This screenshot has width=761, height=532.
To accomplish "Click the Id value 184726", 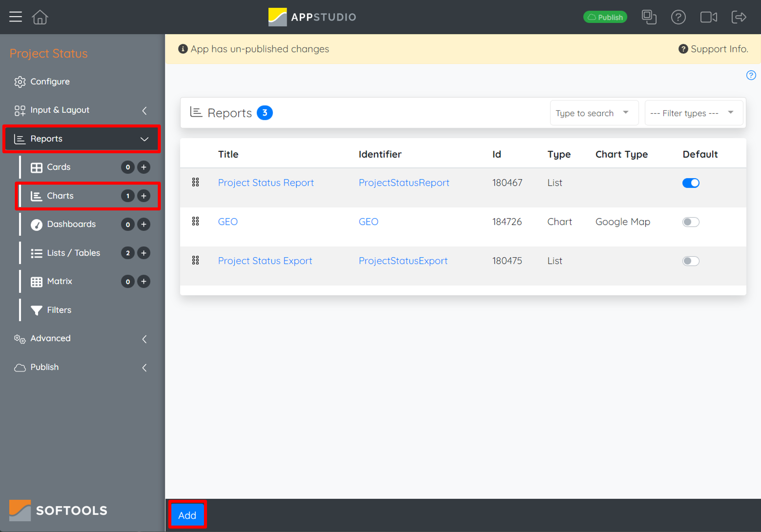I will click(x=507, y=222).
